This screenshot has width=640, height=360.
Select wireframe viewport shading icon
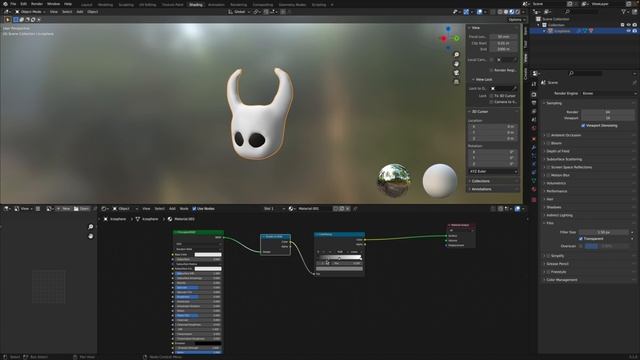coord(500,12)
